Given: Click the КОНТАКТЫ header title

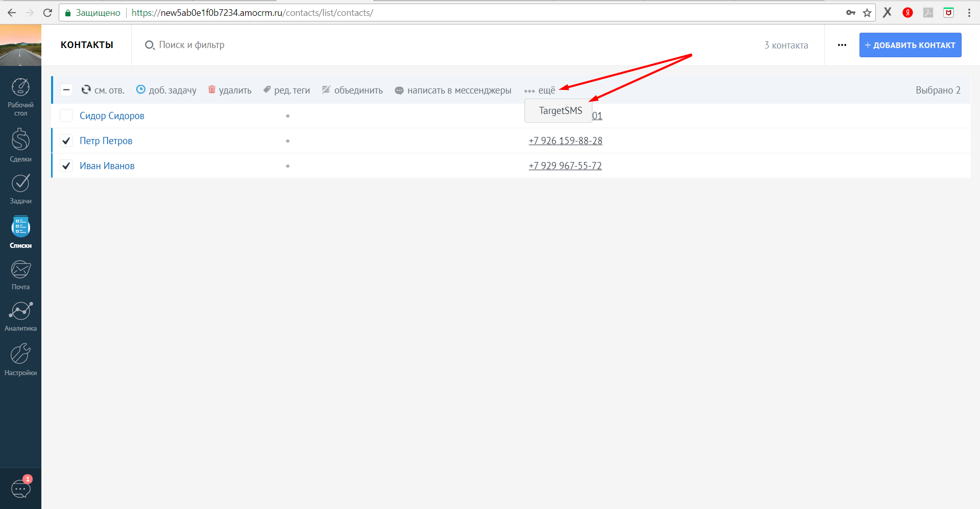Looking at the screenshot, I should pyautogui.click(x=87, y=45).
